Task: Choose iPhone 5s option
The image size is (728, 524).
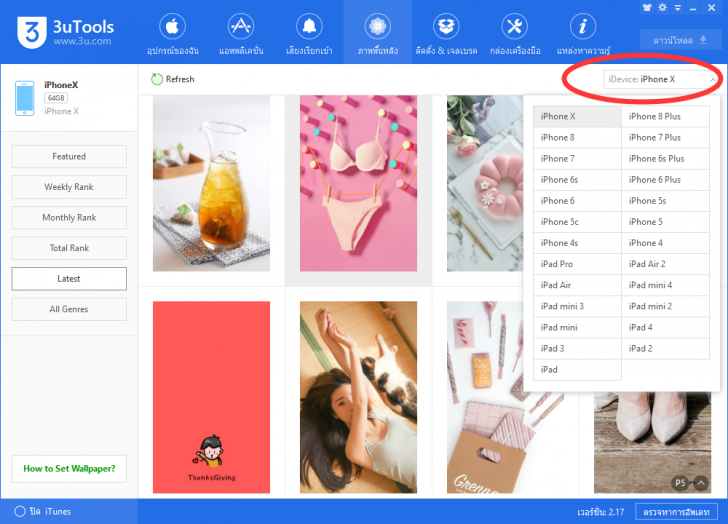Action: [665, 201]
